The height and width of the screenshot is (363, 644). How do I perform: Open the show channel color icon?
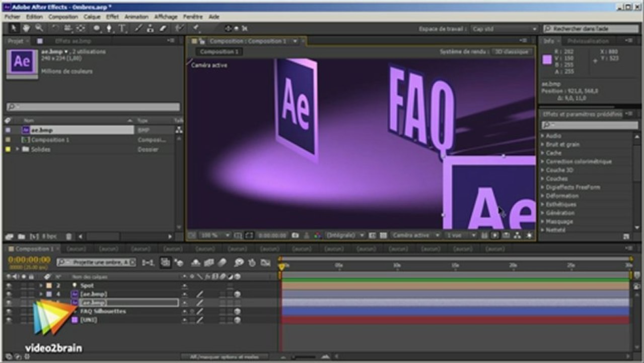(317, 235)
